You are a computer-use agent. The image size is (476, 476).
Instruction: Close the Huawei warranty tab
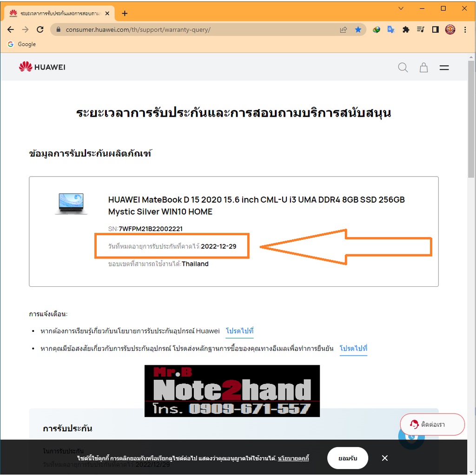pos(107,13)
